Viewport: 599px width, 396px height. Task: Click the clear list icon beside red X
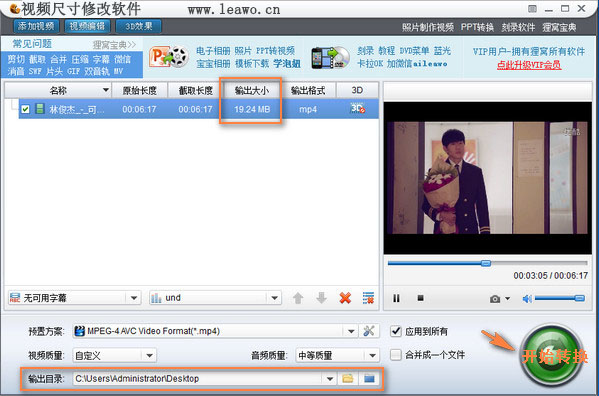pyautogui.click(x=368, y=298)
